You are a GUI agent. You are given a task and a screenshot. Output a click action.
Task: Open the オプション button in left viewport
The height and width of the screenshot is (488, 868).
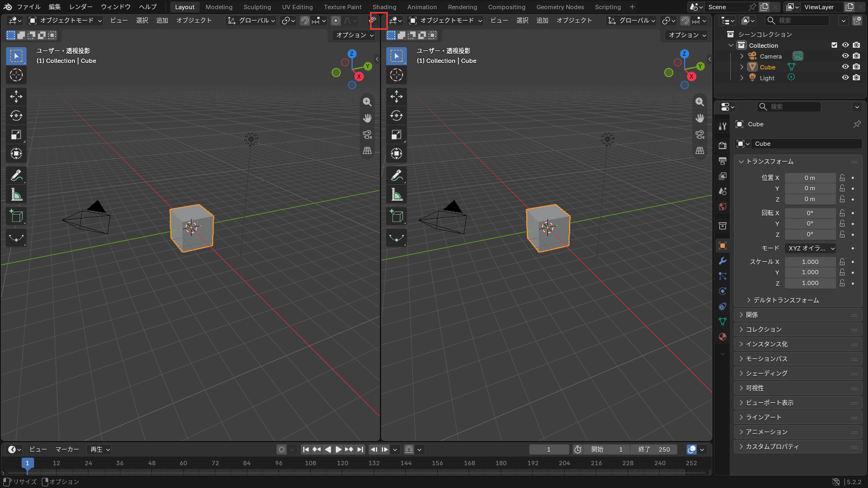point(355,35)
